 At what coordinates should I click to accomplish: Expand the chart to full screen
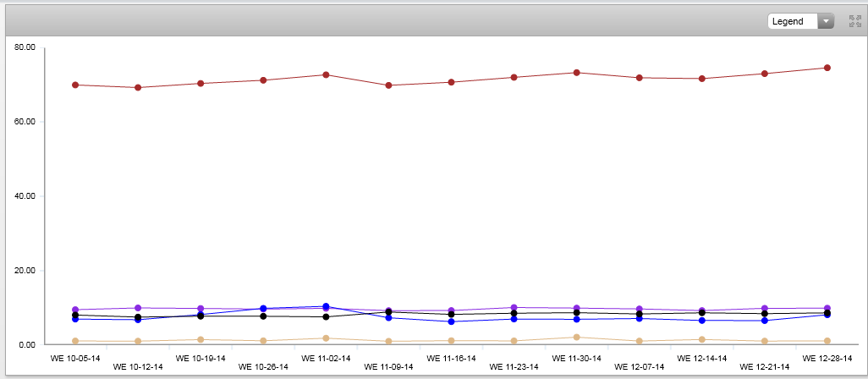[x=854, y=21]
